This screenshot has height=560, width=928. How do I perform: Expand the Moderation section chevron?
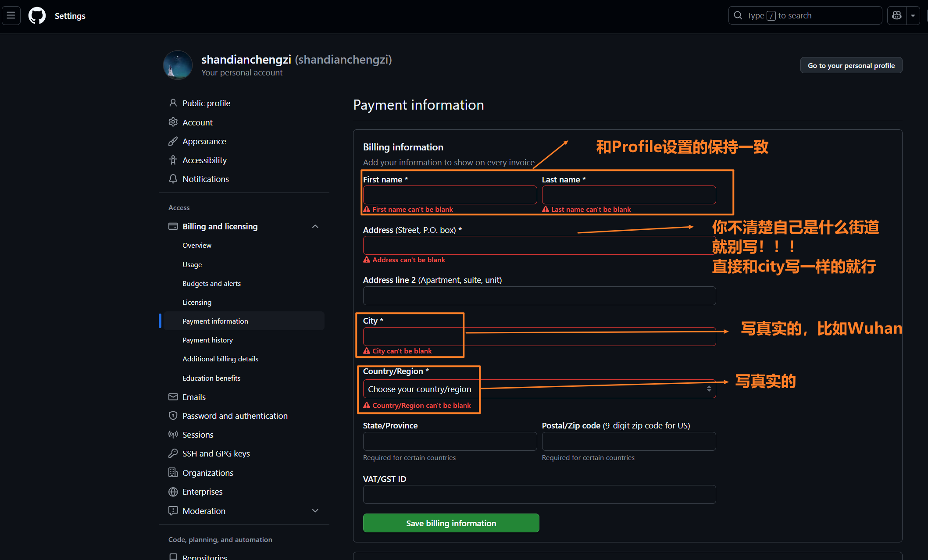[315, 511]
